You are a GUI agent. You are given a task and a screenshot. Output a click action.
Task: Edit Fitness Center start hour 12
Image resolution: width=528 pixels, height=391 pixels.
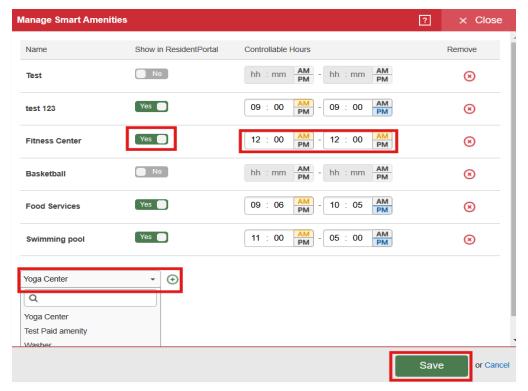click(256, 140)
